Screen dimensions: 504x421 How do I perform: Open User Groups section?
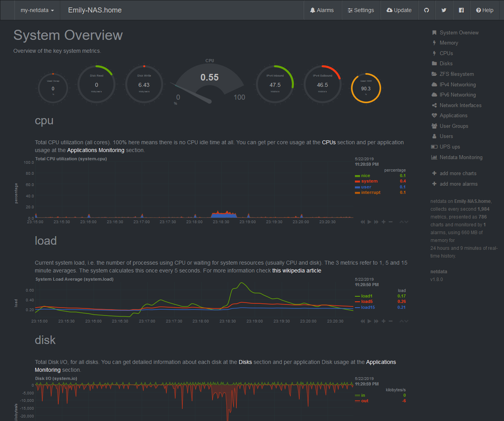pyautogui.click(x=454, y=126)
